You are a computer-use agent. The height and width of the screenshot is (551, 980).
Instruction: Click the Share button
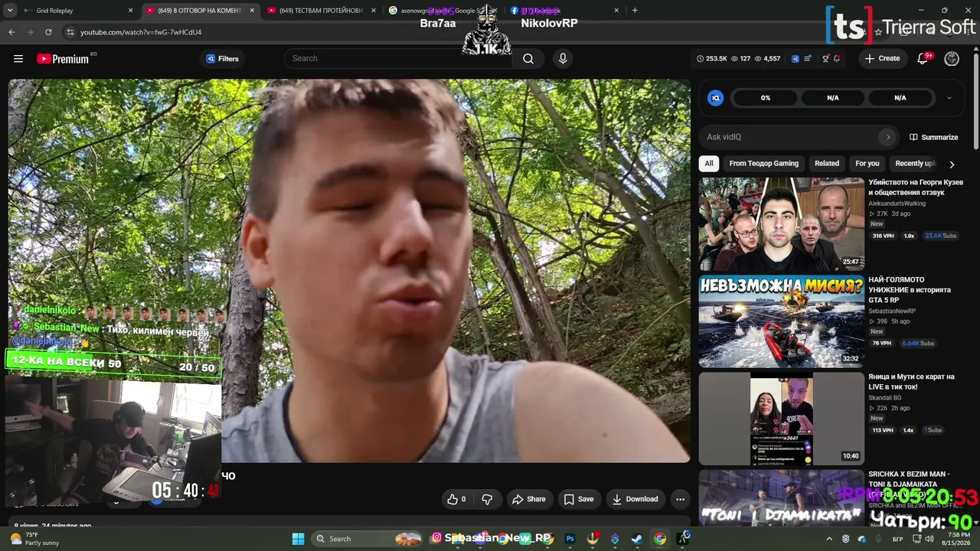point(529,499)
